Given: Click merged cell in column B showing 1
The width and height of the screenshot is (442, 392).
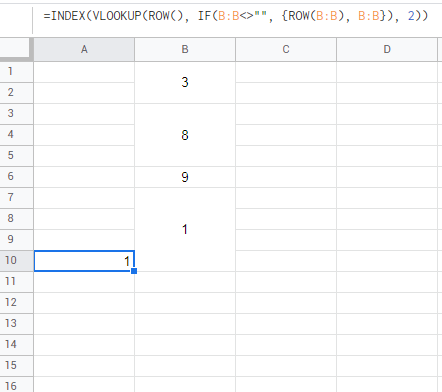Looking at the screenshot, I should click(185, 229).
